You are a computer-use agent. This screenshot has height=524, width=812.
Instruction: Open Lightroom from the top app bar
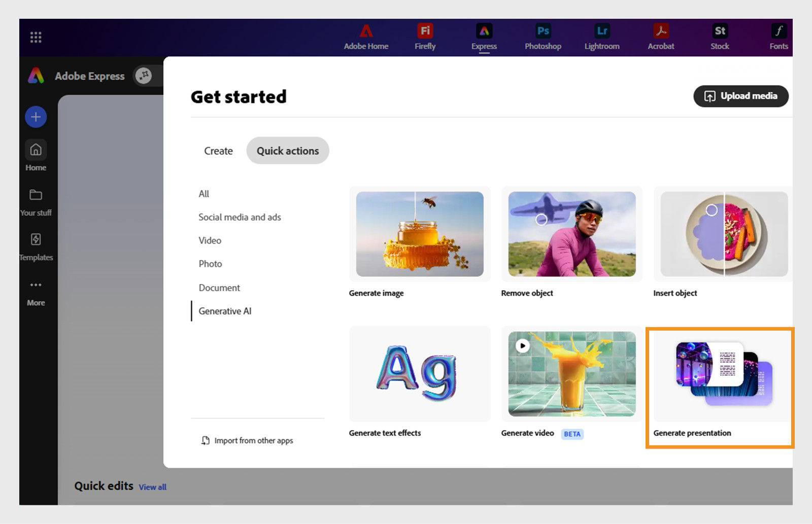tap(602, 38)
